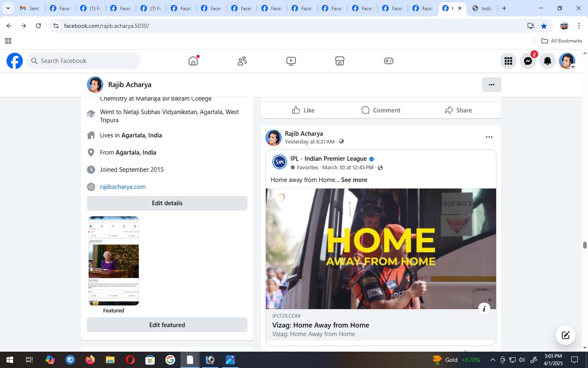Viewport: 588px width, 368px height.
Task: Open Microsoft Store from taskbar
Action: pyautogui.click(x=150, y=360)
